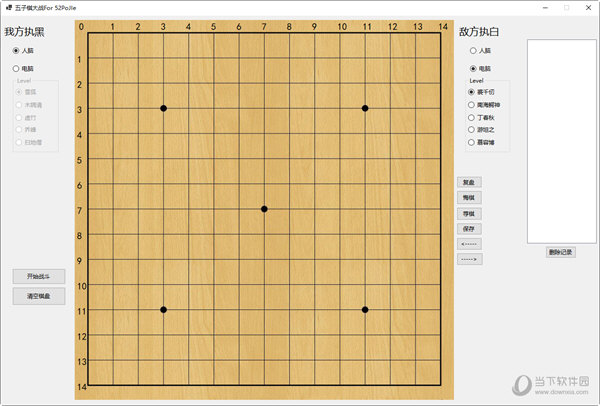Click inside the empty record list box
The image size is (600, 406).
click(560, 140)
